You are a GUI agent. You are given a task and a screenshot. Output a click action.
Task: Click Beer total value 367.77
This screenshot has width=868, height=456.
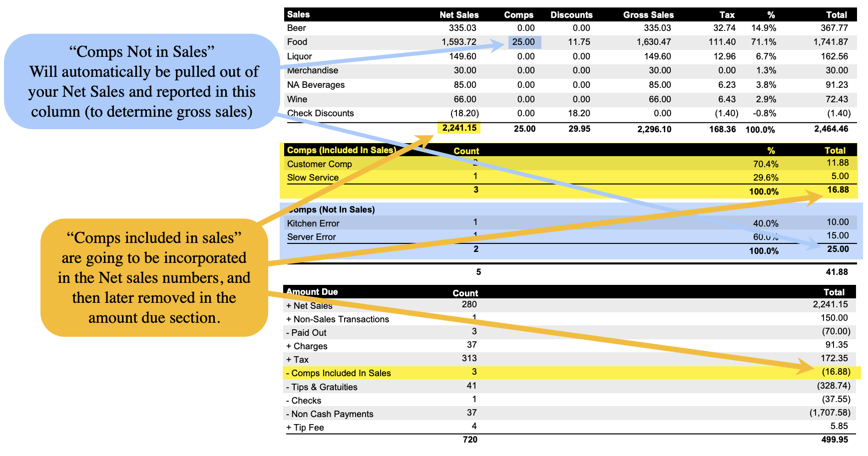tap(835, 28)
